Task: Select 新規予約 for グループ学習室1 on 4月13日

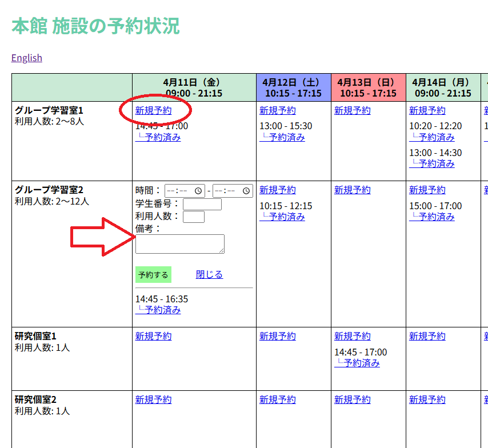Action: (352, 111)
